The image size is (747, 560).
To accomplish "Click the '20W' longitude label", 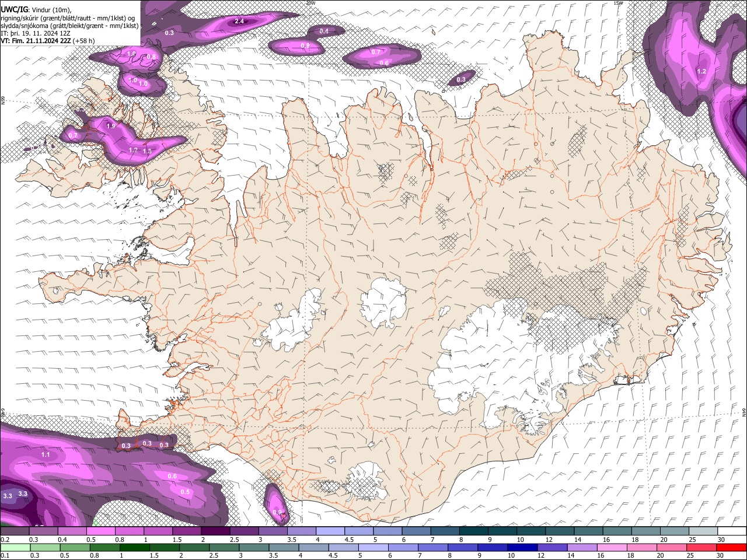I will (x=310, y=3).
